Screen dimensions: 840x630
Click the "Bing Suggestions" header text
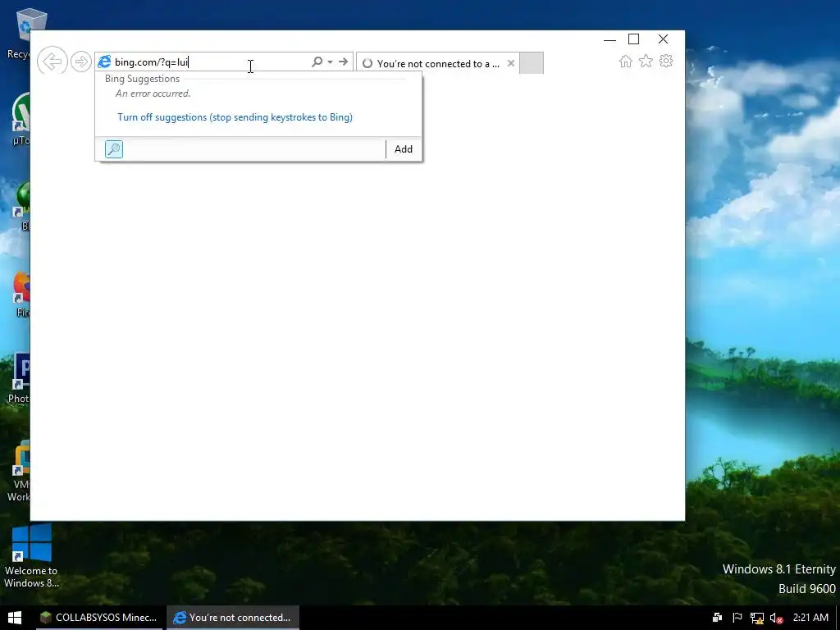(x=143, y=79)
